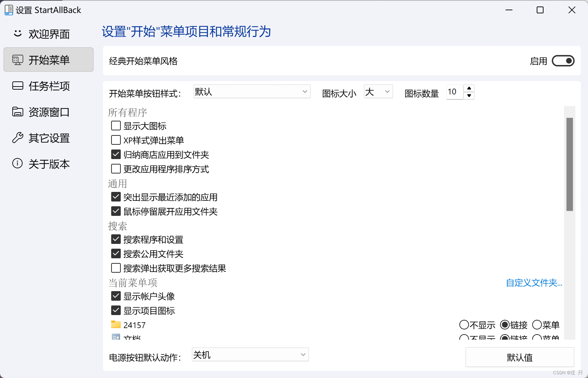Open the 欢迎界面 page
Image resolution: width=588 pixels, height=378 pixels.
[x=49, y=34]
